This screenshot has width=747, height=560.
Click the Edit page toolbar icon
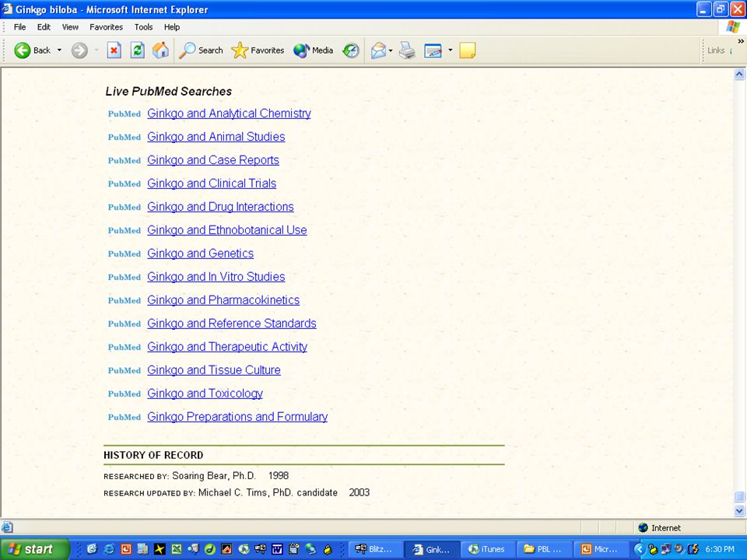(433, 50)
